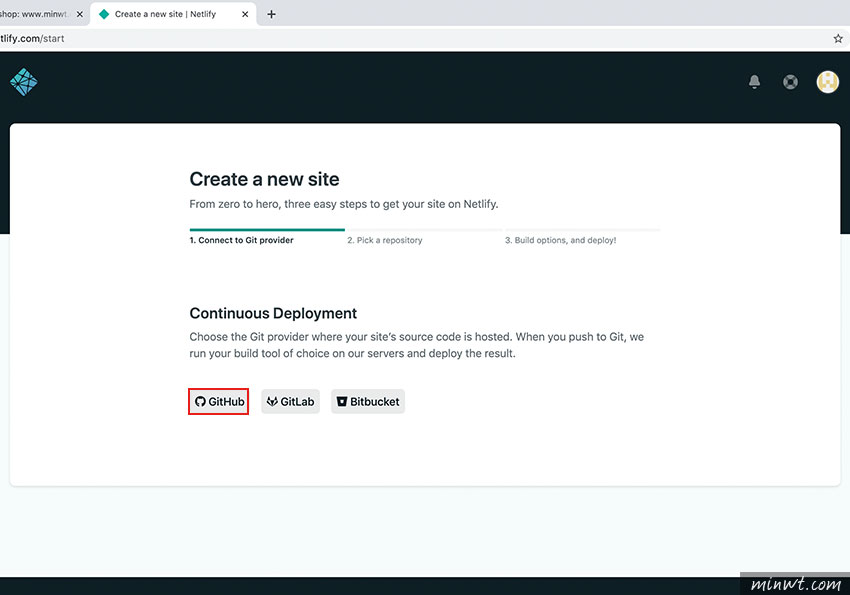Image resolution: width=850 pixels, height=595 pixels.
Task: Click the Continuous Deployment heading
Action: coord(273,313)
